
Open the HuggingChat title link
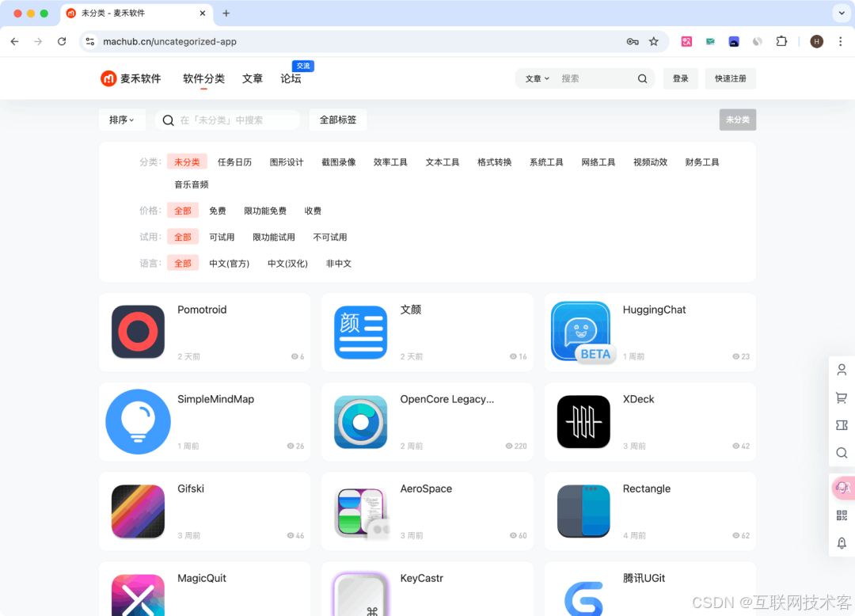pos(655,310)
